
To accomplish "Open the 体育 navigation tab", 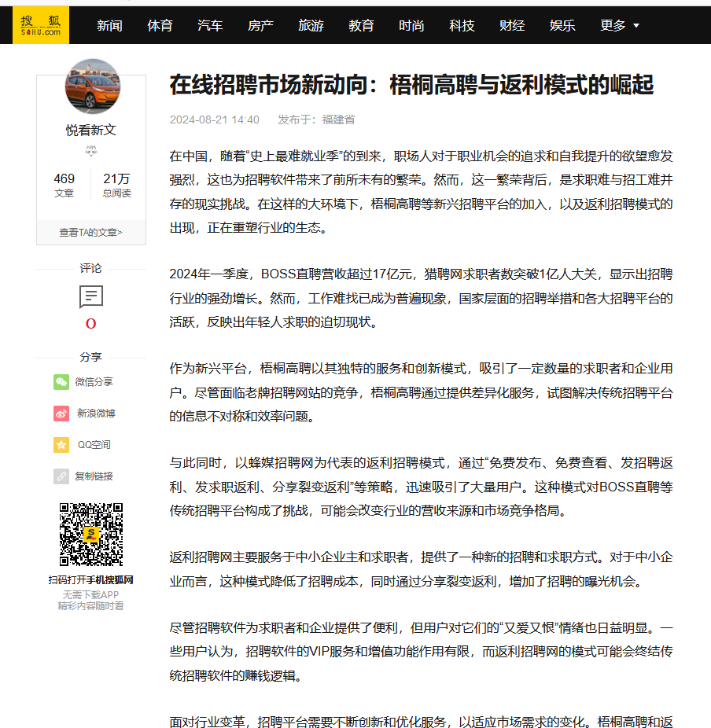I will 160,25.
